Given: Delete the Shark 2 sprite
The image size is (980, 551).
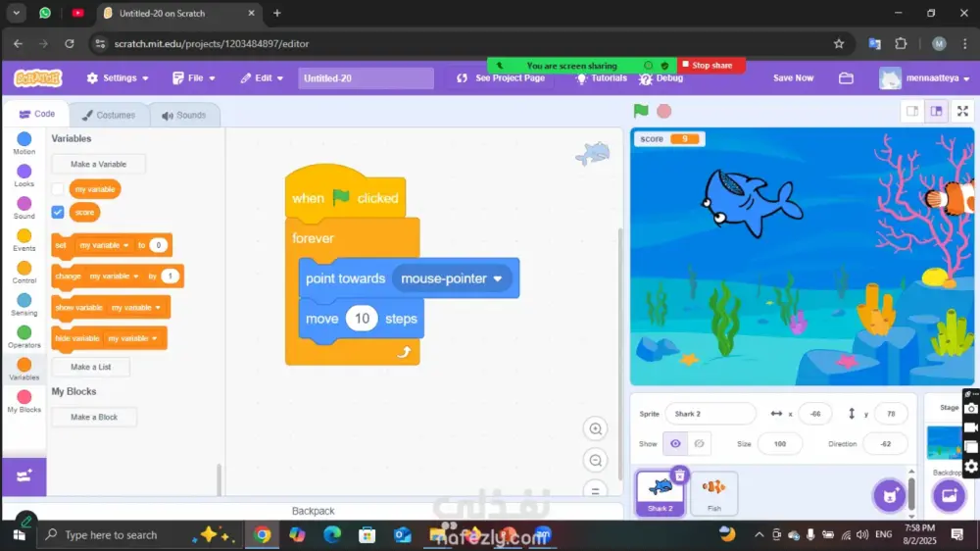Looking at the screenshot, I should [x=679, y=476].
